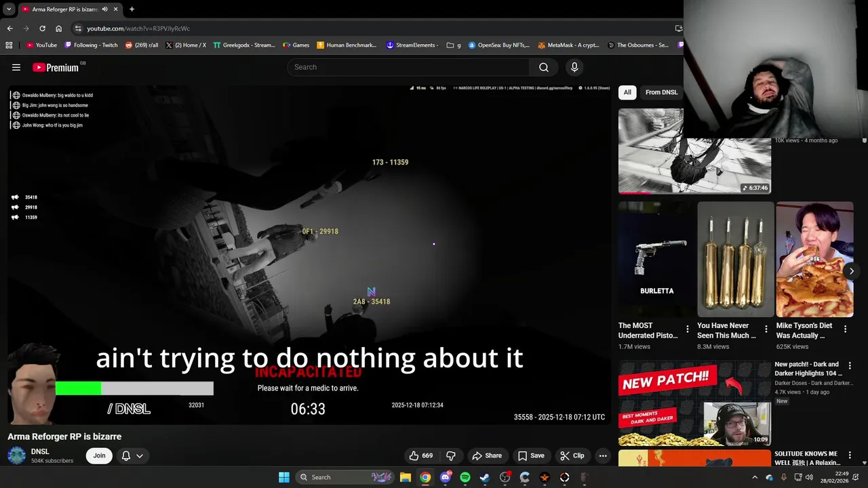Select the All filter chip
This screenshot has width=868, height=488.
(x=627, y=92)
